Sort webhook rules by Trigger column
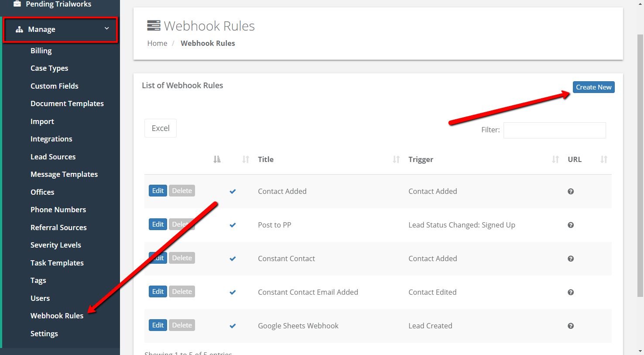Image resolution: width=644 pixels, height=355 pixels. tap(421, 159)
